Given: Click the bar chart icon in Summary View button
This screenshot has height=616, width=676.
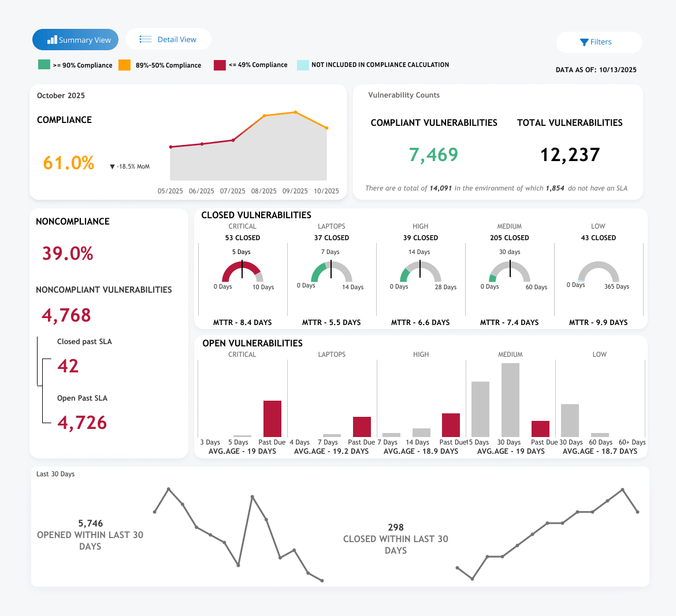Looking at the screenshot, I should tap(53, 39).
